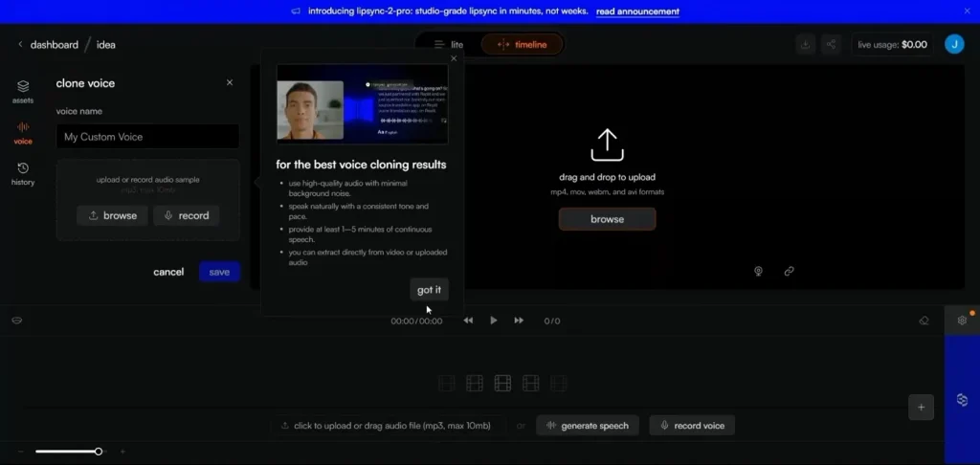Zoom in timeline with plus icon

coord(122,452)
